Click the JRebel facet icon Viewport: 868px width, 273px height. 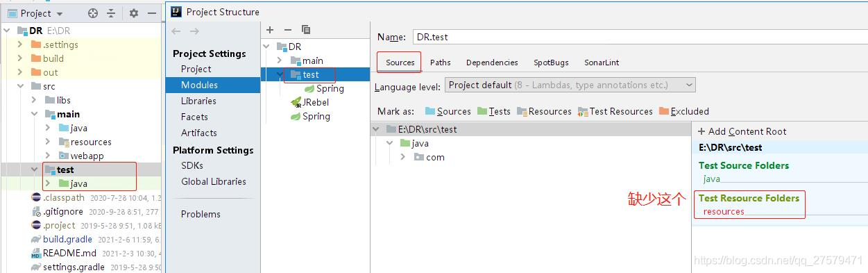pos(296,102)
